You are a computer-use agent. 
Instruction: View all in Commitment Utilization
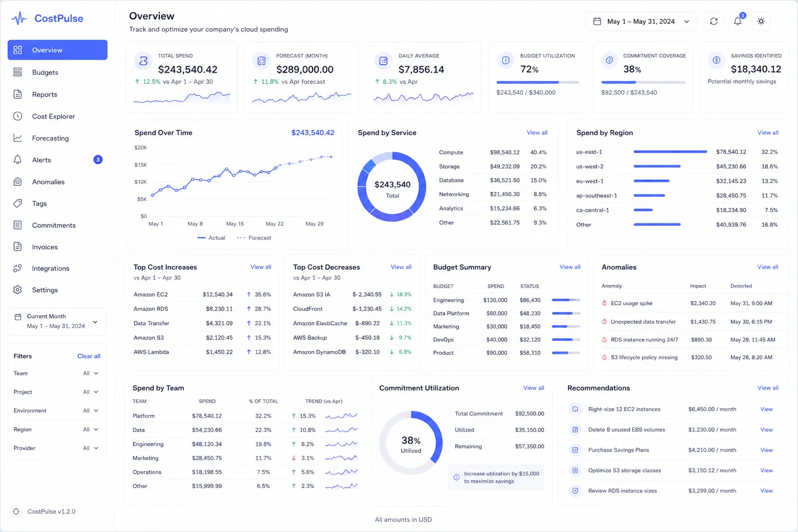(x=534, y=388)
